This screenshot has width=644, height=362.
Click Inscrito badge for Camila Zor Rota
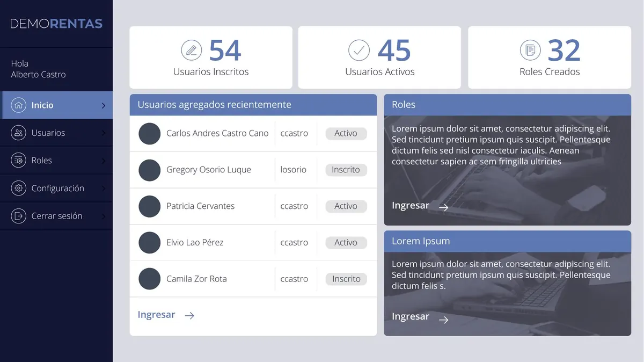pyautogui.click(x=346, y=279)
